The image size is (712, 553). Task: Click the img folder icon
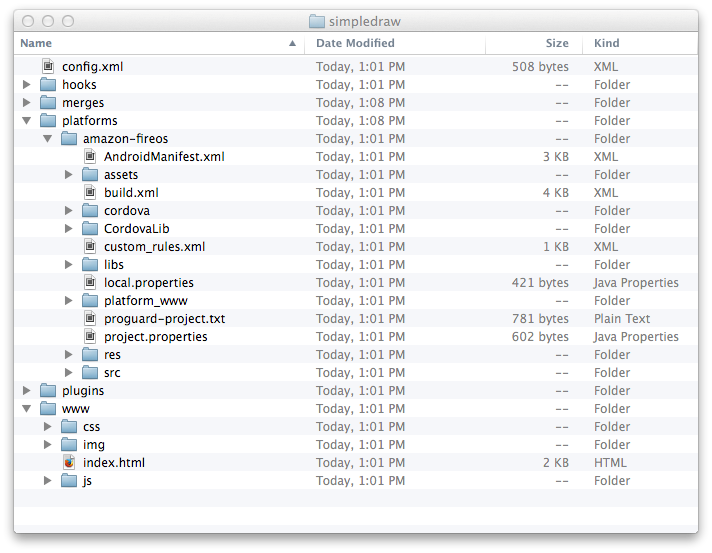pyautogui.click(x=69, y=444)
